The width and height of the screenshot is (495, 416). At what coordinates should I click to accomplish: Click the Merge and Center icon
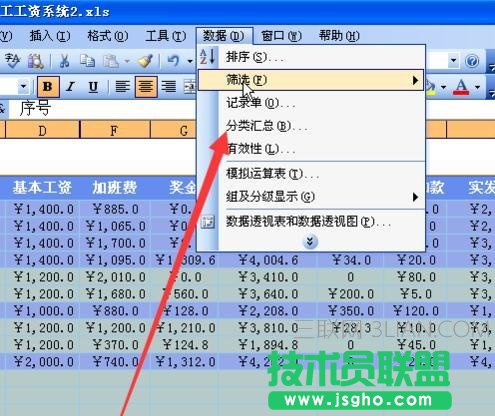[x=190, y=87]
